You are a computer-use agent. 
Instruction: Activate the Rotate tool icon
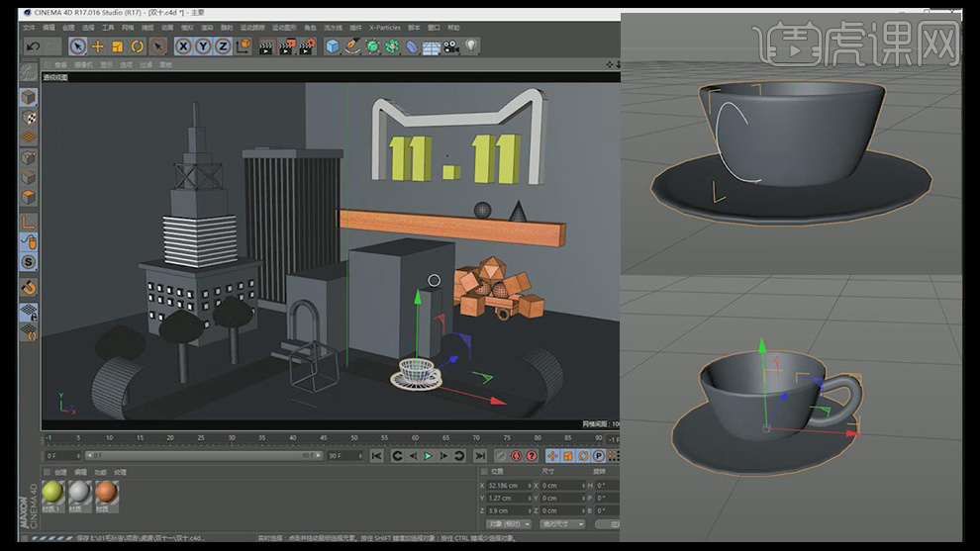(138, 46)
